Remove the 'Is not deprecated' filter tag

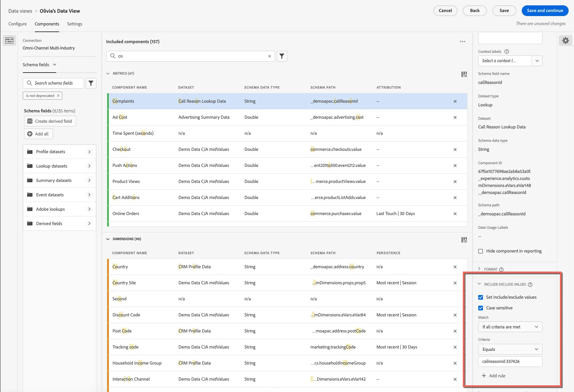coord(58,96)
